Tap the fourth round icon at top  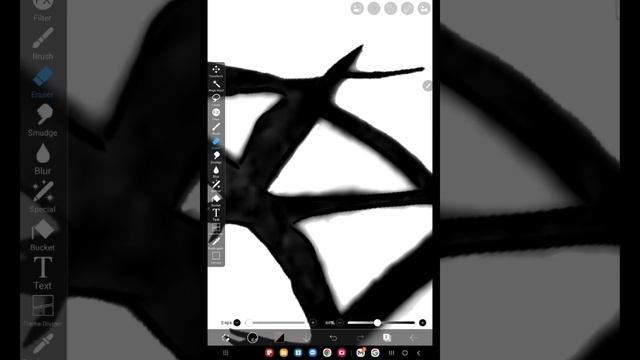pos(407,9)
